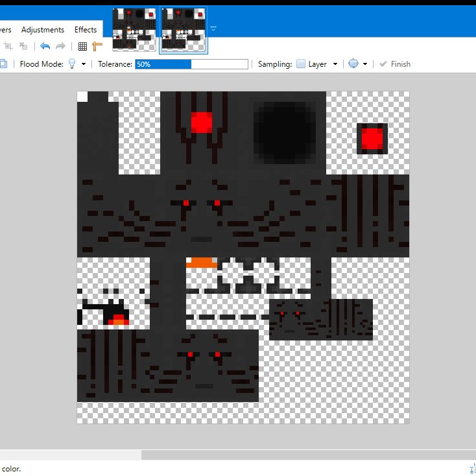Expand the image list dropdown arrow

point(213,29)
